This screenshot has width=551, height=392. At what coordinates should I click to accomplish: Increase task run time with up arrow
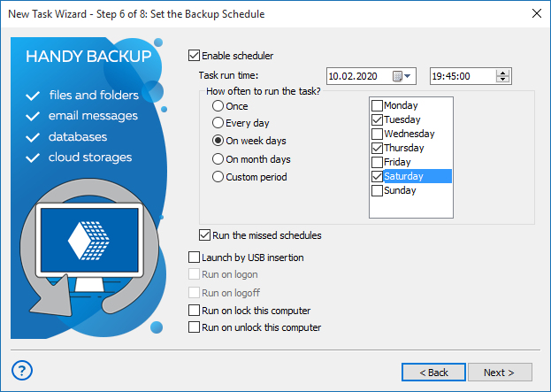[x=503, y=73]
